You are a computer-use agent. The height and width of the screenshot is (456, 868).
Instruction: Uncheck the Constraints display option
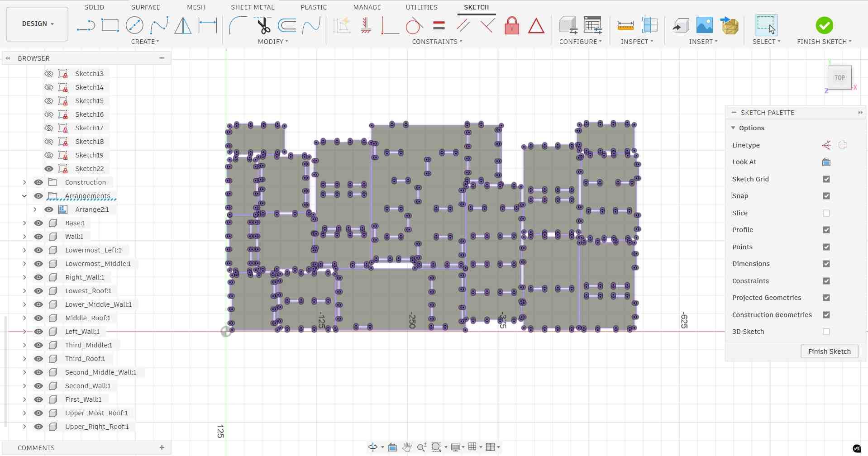coord(826,281)
